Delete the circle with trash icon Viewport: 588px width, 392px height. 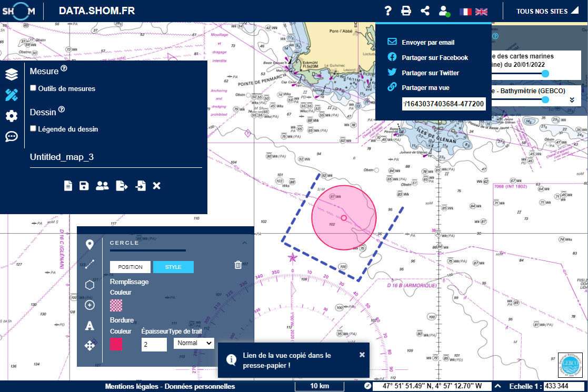[238, 265]
